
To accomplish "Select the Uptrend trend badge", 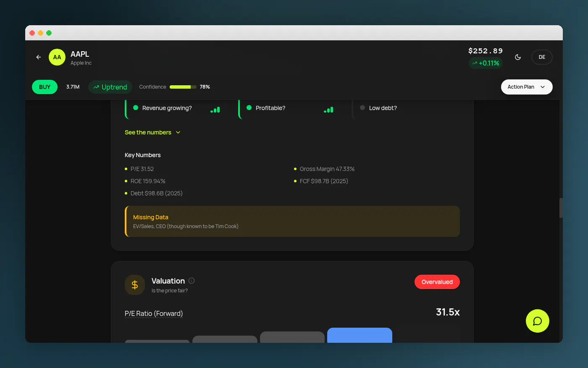I will coord(110,87).
